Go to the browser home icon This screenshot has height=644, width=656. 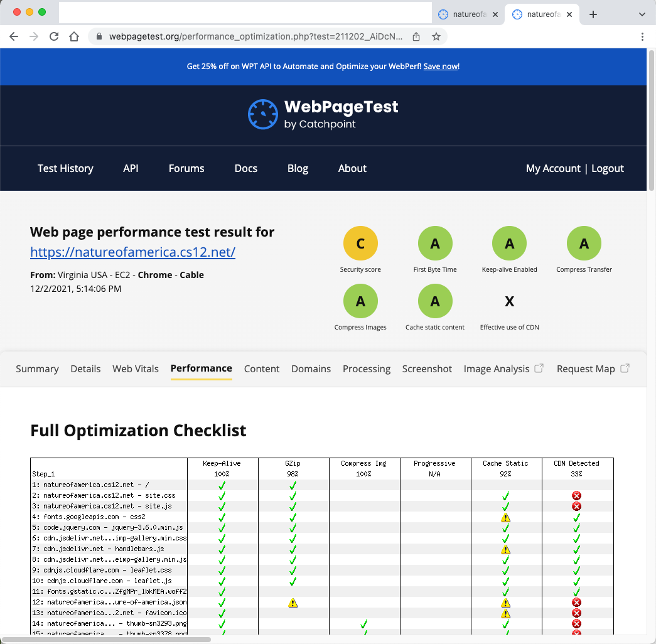click(x=74, y=36)
